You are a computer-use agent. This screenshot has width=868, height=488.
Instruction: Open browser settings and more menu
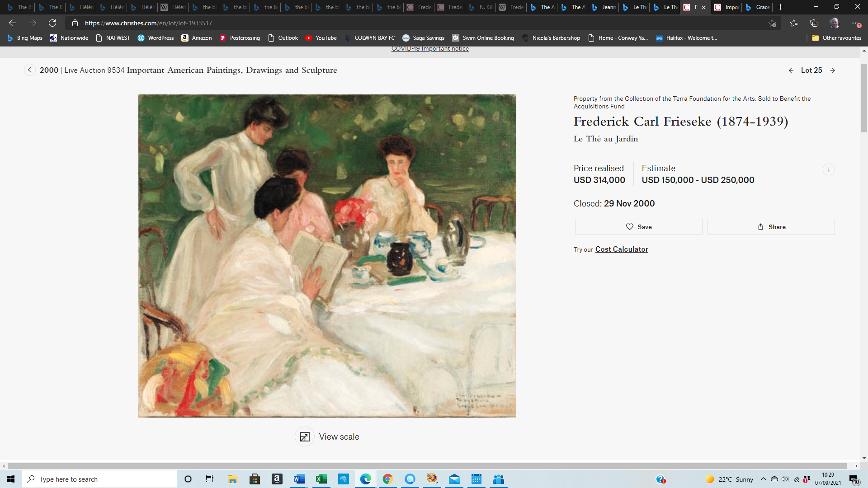pos(855,23)
